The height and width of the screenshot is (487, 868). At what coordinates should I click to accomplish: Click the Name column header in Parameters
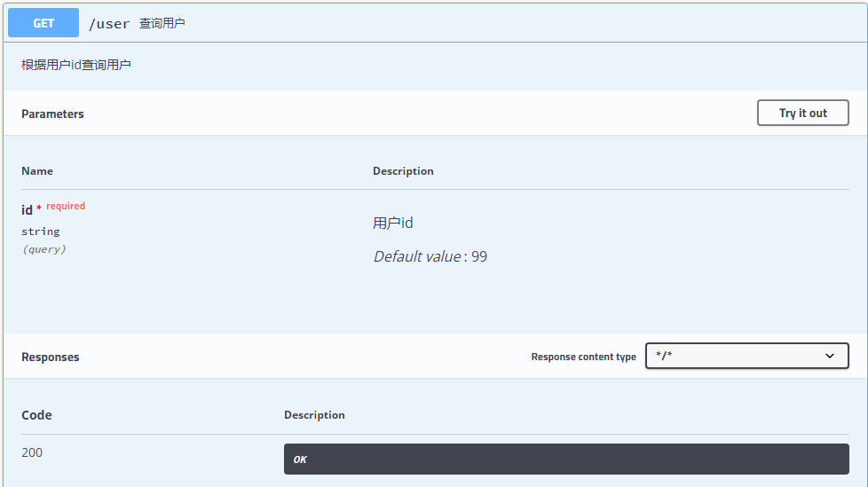(37, 171)
